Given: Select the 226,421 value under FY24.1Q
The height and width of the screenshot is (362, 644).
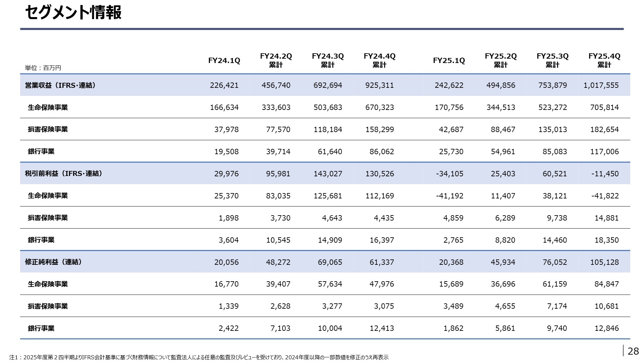Looking at the screenshot, I should click(224, 85).
